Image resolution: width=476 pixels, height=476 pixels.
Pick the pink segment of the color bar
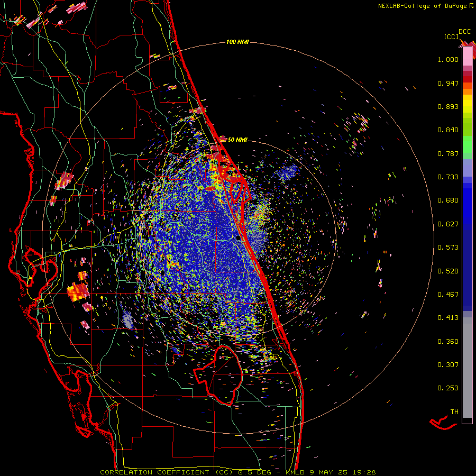(467, 57)
